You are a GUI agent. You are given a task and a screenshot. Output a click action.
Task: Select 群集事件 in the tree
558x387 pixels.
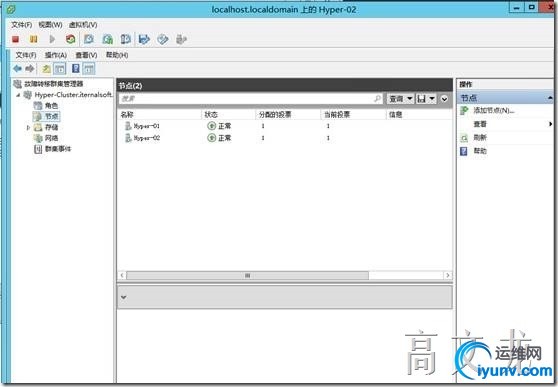point(58,149)
